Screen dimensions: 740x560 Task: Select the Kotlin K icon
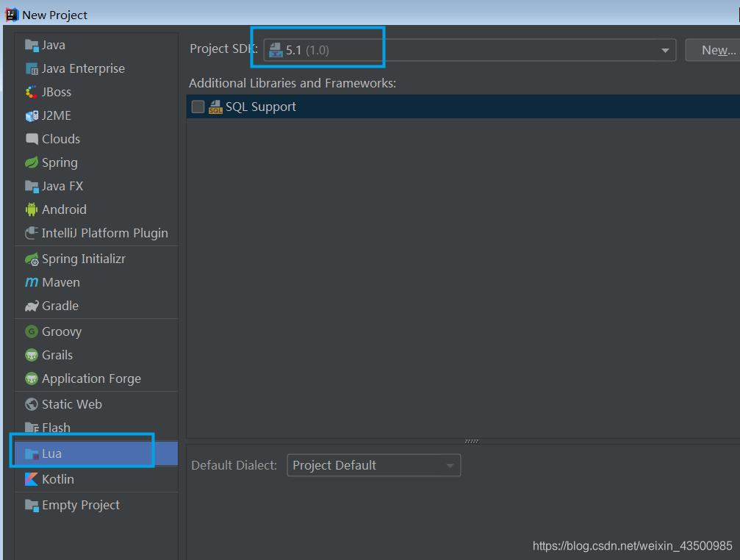[x=32, y=479]
